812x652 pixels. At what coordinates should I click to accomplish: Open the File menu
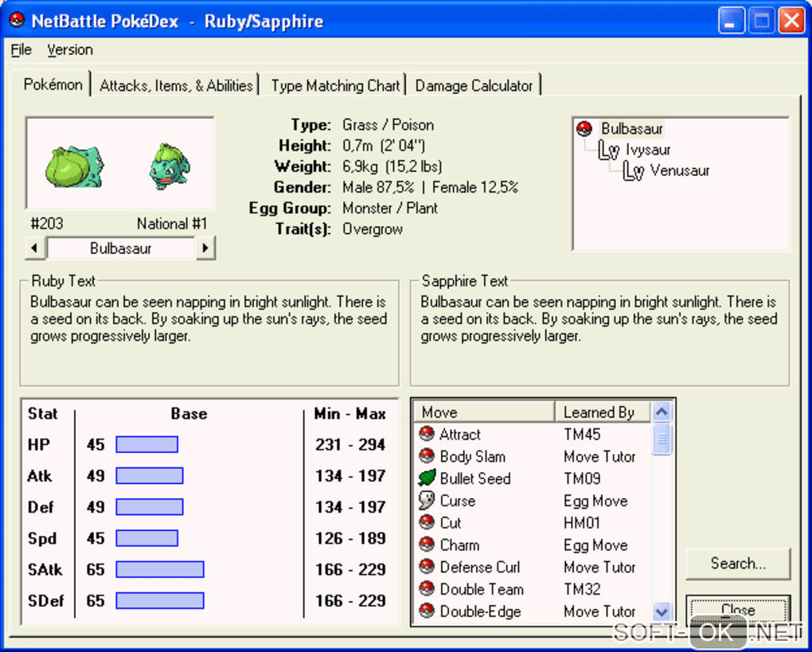pyautogui.click(x=21, y=49)
